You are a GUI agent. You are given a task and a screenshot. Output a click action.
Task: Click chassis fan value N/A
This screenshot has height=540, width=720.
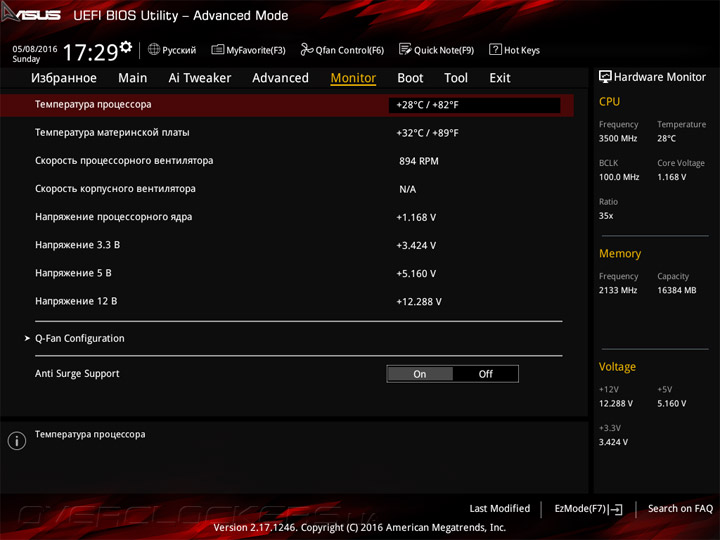408,189
